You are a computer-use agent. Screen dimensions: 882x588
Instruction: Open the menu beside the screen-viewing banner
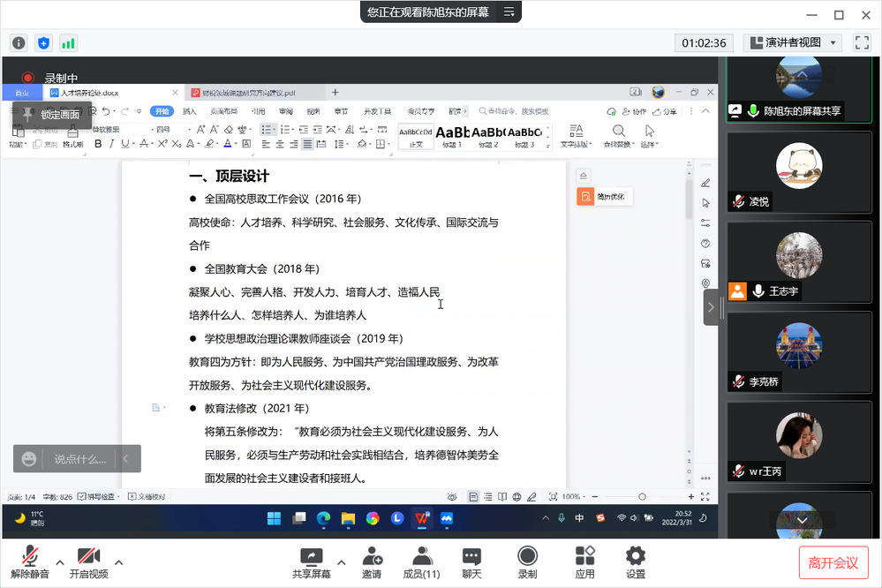pos(509,12)
